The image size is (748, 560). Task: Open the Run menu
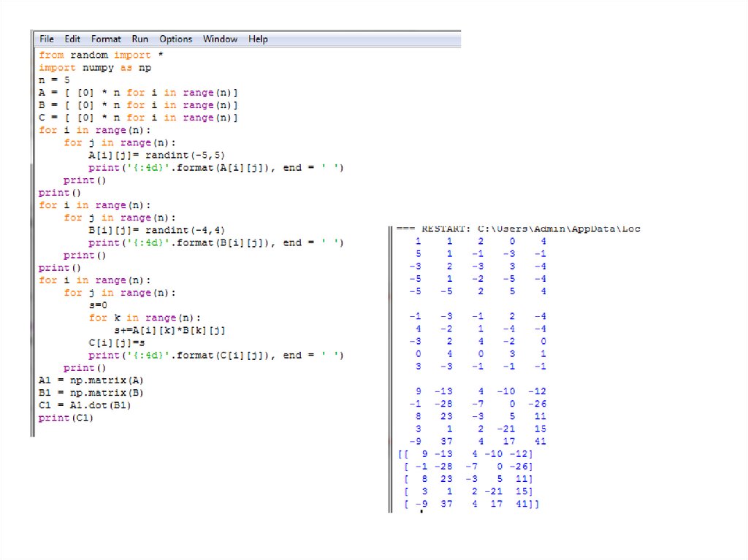140,39
